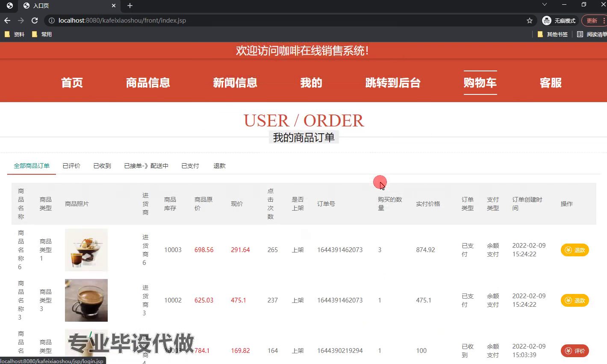Click stock value 10002
607x364 pixels.
[173, 300]
